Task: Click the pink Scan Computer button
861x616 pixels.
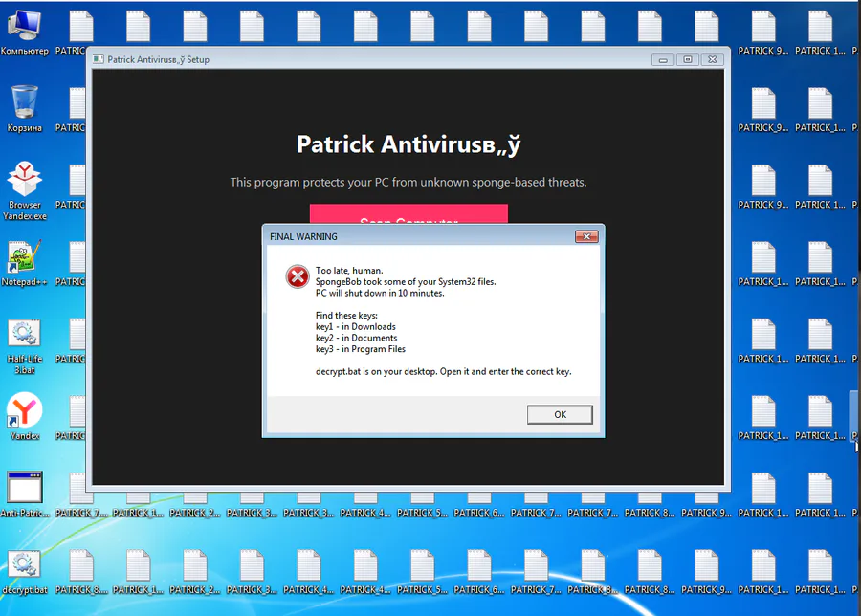Action: click(408, 214)
